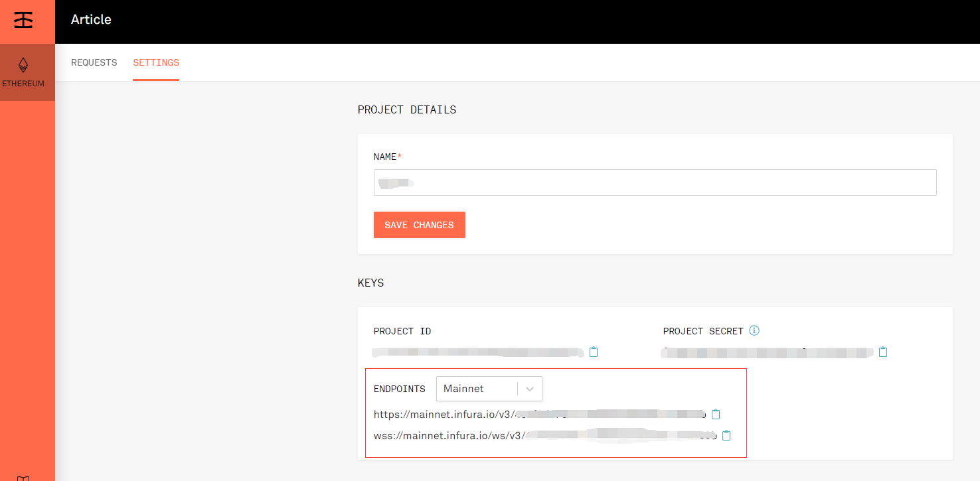The height and width of the screenshot is (481, 980).
Task: Click the chevron arrow of the network dropdown
Action: tap(530, 389)
